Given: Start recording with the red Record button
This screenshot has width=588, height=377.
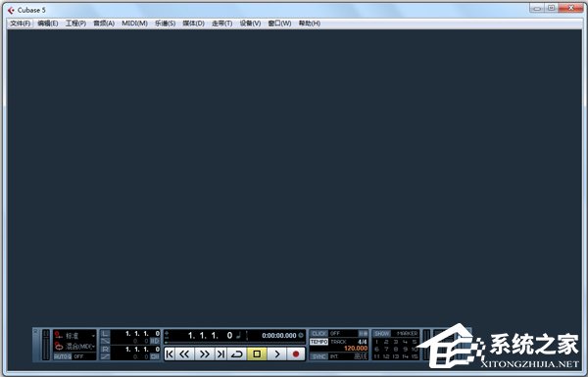Looking at the screenshot, I should tap(296, 353).
